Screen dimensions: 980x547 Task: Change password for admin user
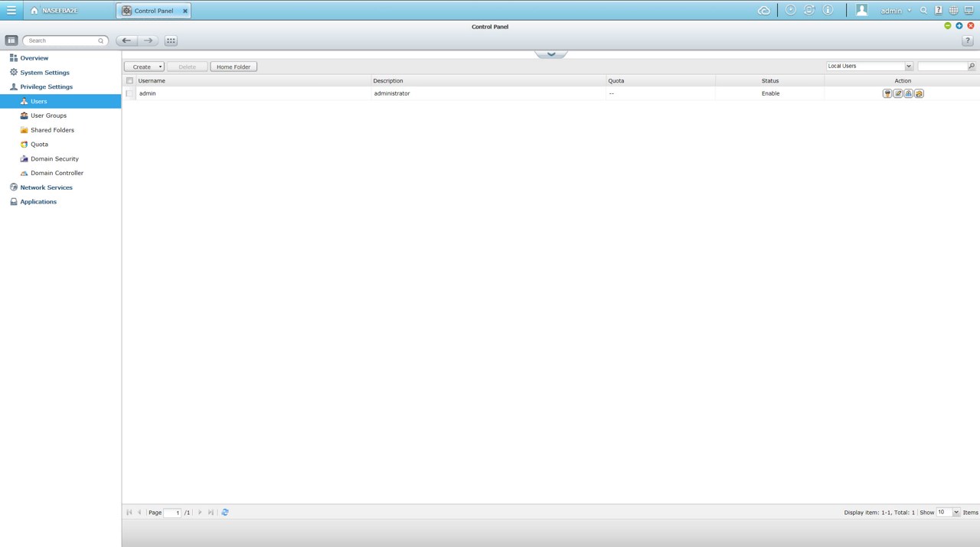click(887, 93)
